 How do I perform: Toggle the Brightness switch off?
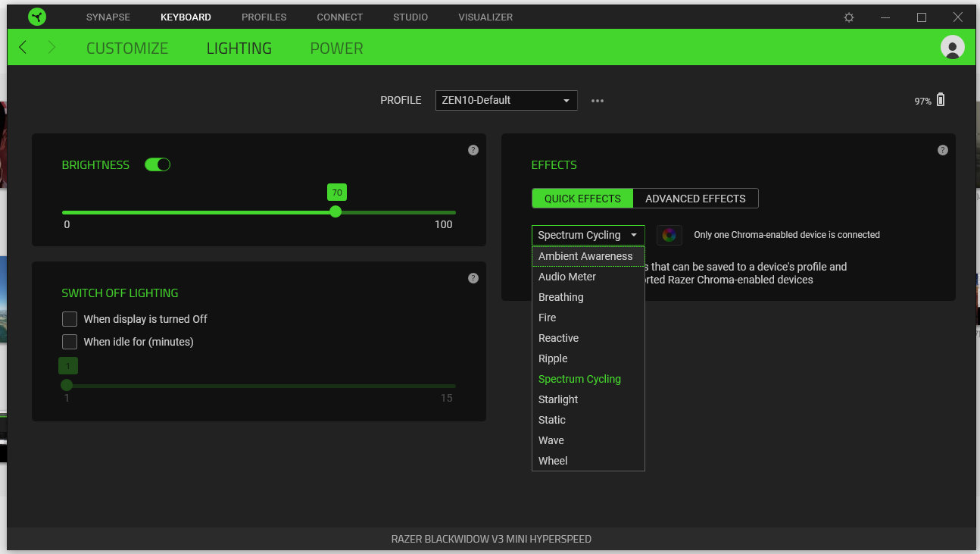coord(158,164)
